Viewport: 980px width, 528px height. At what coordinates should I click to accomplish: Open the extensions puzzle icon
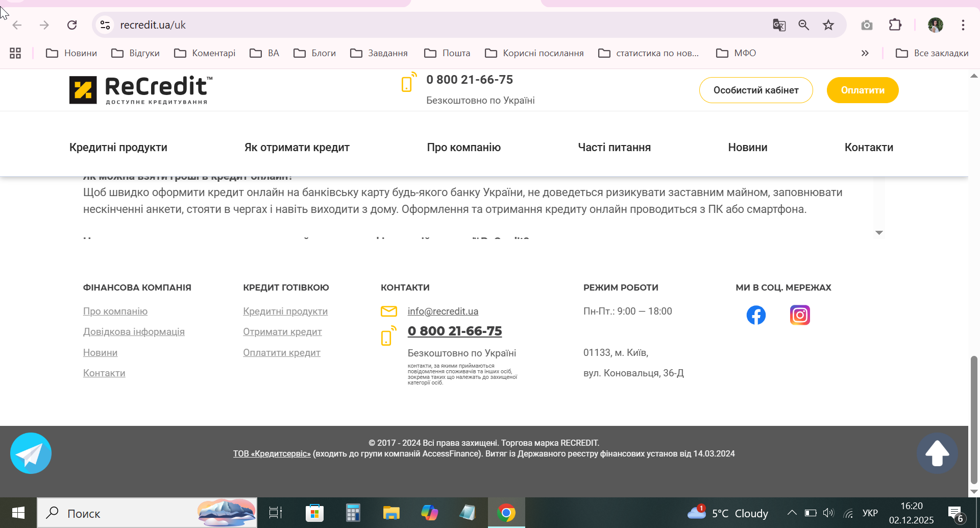895,25
